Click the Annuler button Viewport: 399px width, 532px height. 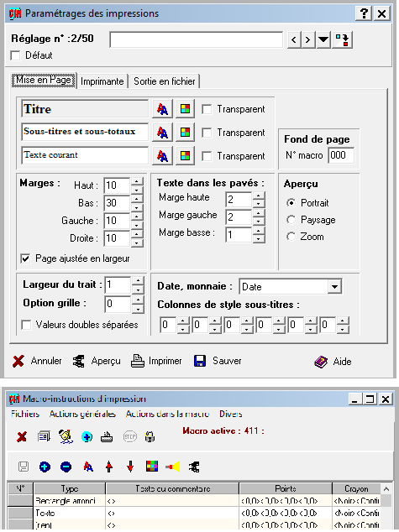pyautogui.click(x=37, y=361)
